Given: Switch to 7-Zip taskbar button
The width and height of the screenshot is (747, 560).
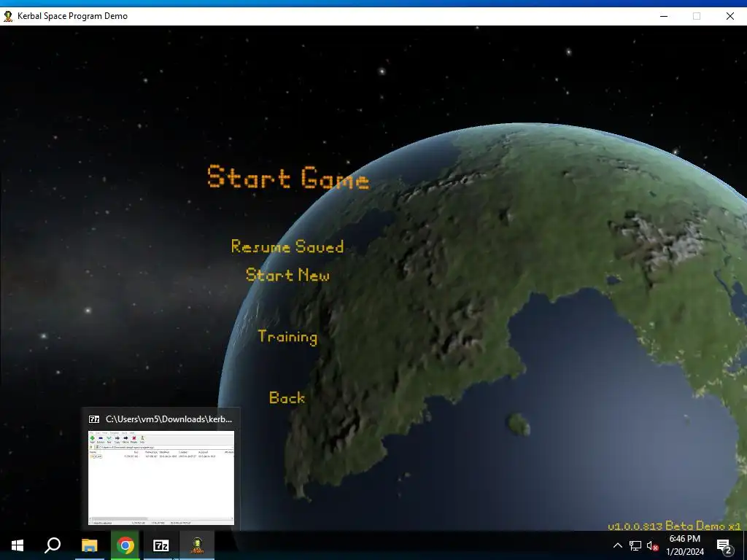Looking at the screenshot, I should point(160,545).
